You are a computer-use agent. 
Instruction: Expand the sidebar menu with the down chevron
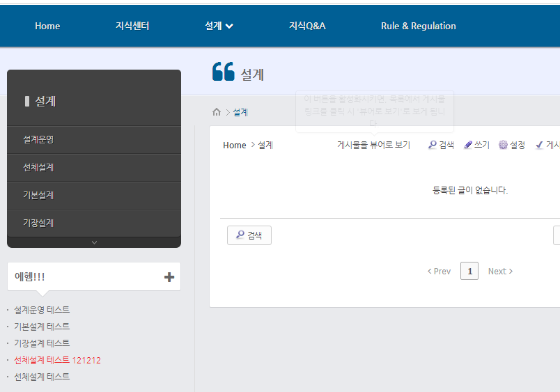click(x=94, y=242)
